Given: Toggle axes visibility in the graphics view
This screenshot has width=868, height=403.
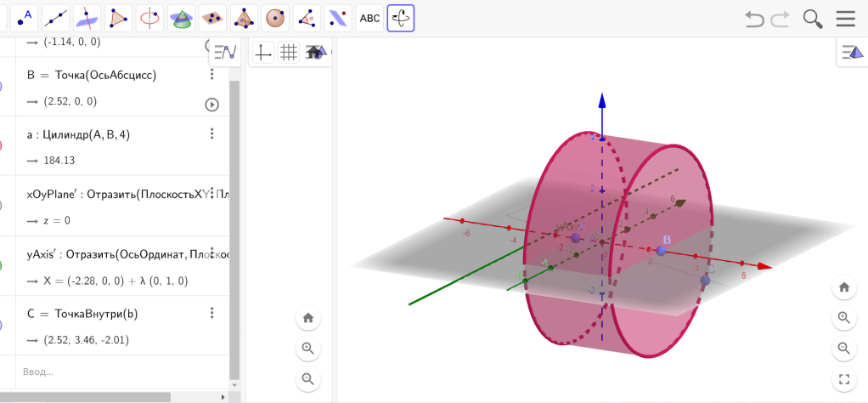Looking at the screenshot, I should [x=264, y=53].
